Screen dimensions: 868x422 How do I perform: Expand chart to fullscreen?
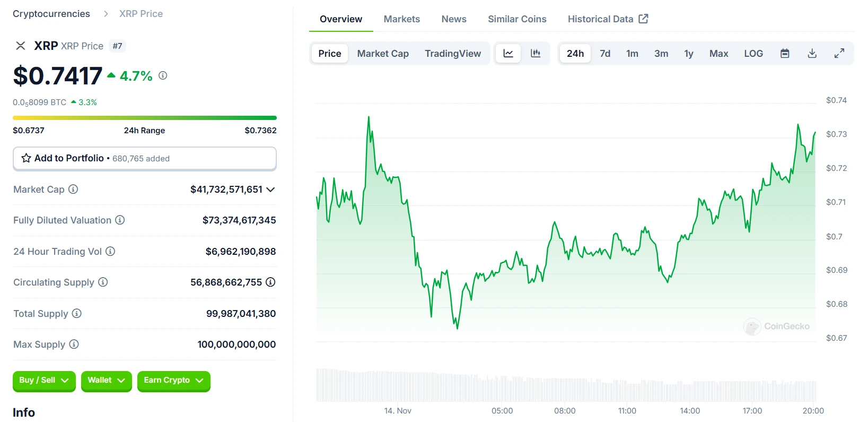pyautogui.click(x=839, y=53)
